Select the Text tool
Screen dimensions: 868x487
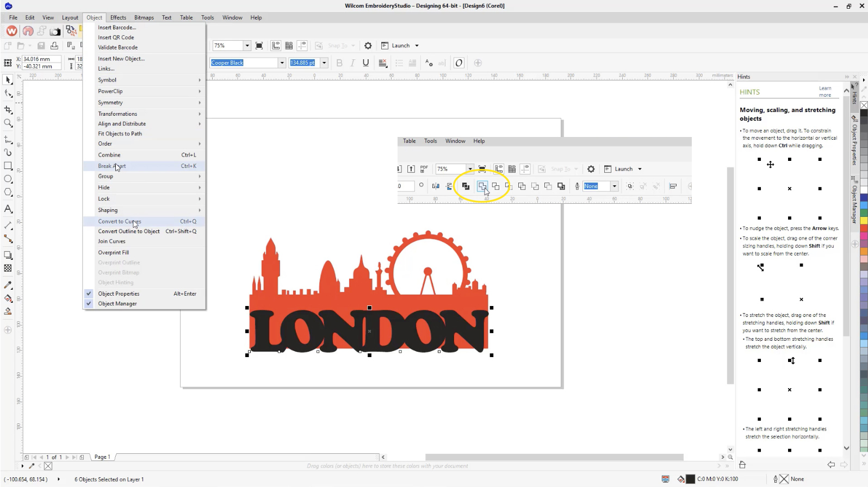coord(8,209)
